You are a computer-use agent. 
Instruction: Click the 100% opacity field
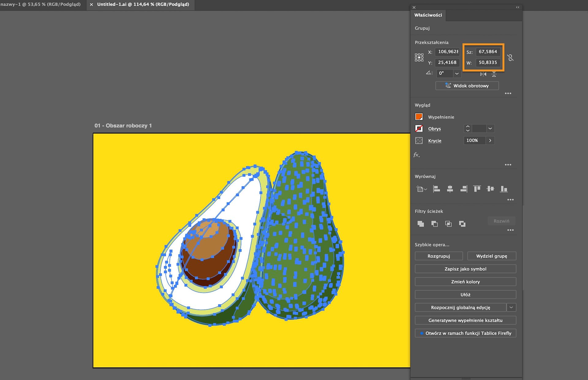click(475, 140)
